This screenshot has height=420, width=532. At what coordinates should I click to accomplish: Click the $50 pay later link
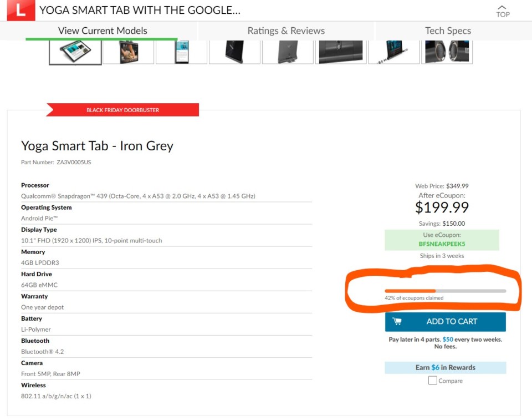(448, 339)
